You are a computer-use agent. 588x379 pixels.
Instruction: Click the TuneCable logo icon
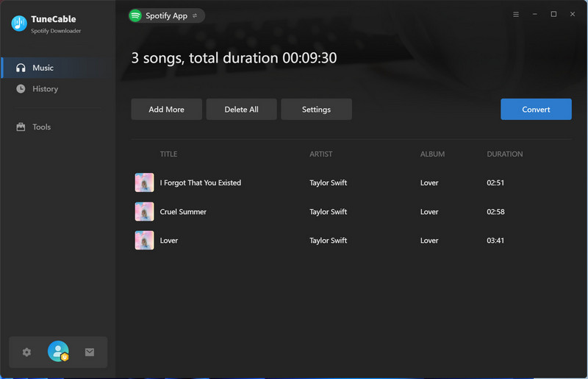coord(19,24)
